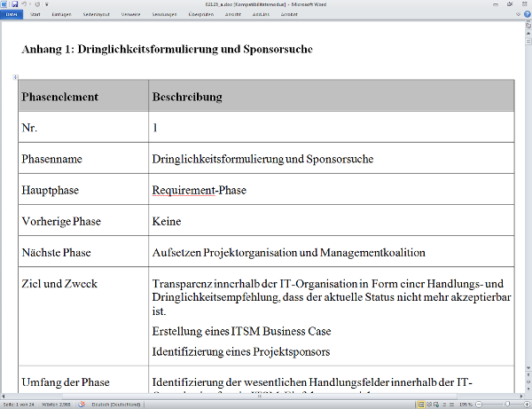The width and height of the screenshot is (532, 409).
Task: Click the table move handle above Phasenelement
Action: (x=15, y=79)
